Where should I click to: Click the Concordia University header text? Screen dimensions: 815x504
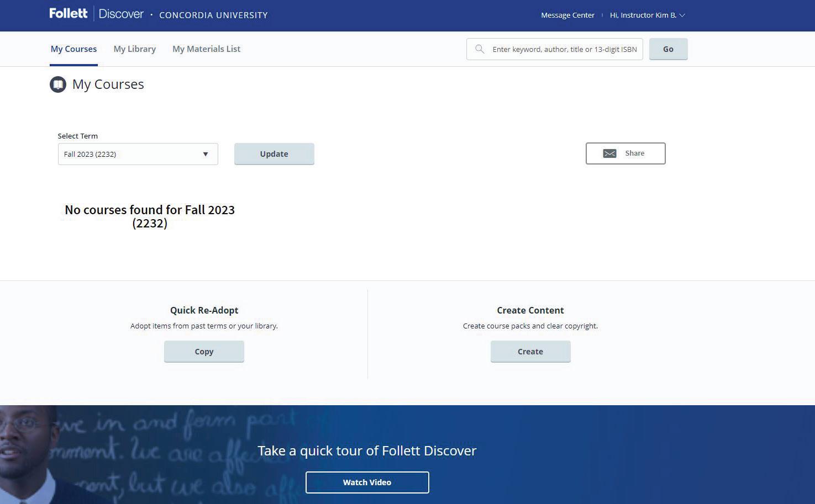pyautogui.click(x=213, y=15)
